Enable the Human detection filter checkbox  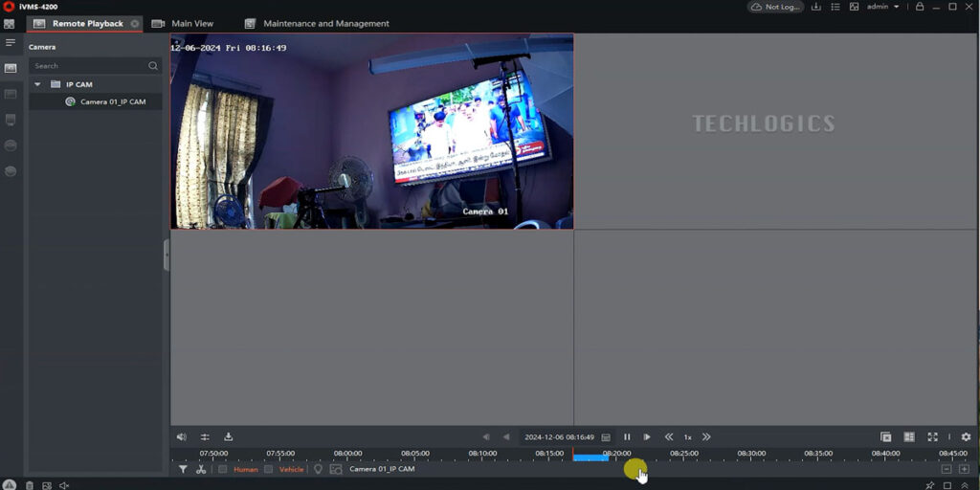223,469
